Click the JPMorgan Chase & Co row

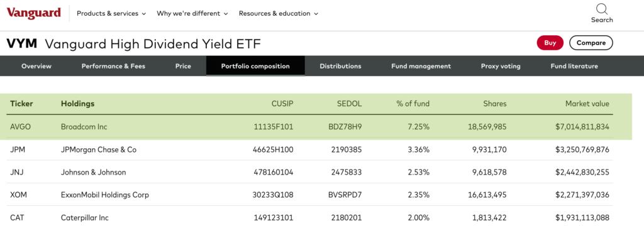click(309, 149)
